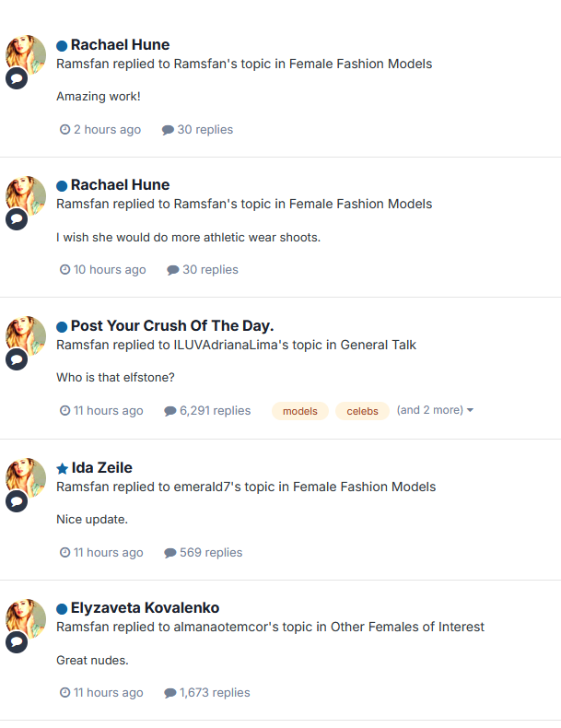Viewport: 561px width, 728px height.
Task: Open the "Post Your Crush Of The Day." topic
Action: pos(172,325)
